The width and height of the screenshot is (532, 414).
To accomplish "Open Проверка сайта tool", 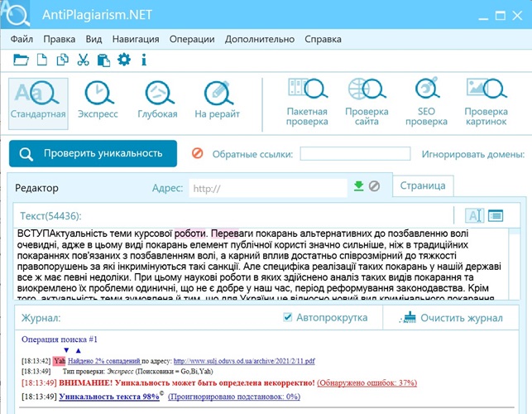I will pyautogui.click(x=367, y=102).
